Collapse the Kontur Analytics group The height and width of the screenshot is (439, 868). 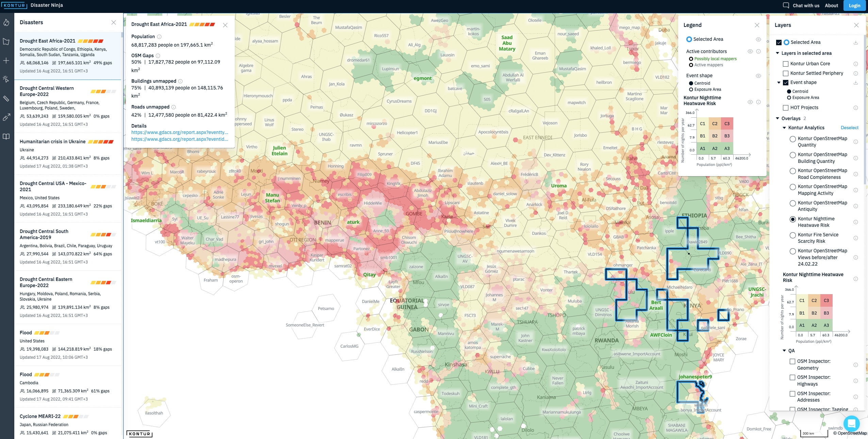(784, 128)
